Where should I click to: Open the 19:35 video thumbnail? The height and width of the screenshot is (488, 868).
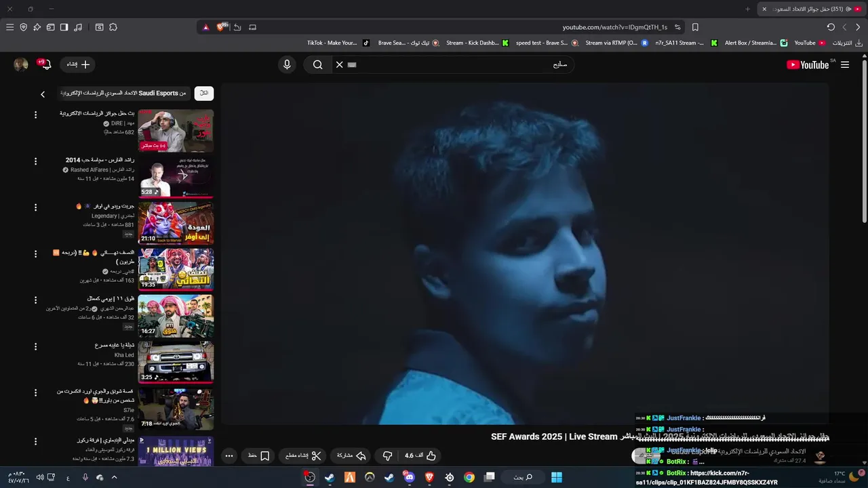176,270
